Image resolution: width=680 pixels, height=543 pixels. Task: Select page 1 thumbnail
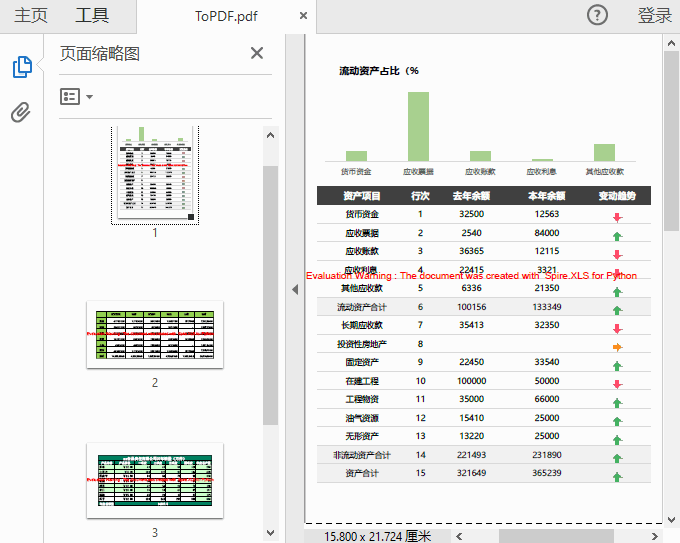point(155,175)
